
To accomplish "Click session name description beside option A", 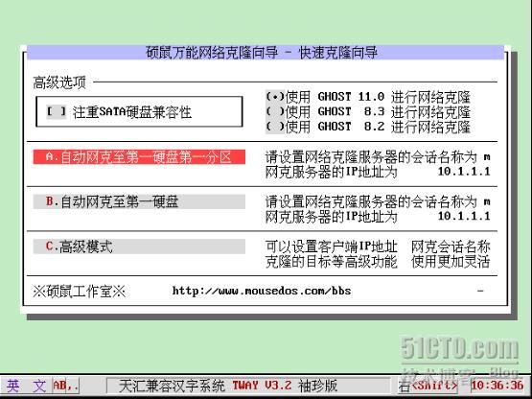I will coord(378,157).
